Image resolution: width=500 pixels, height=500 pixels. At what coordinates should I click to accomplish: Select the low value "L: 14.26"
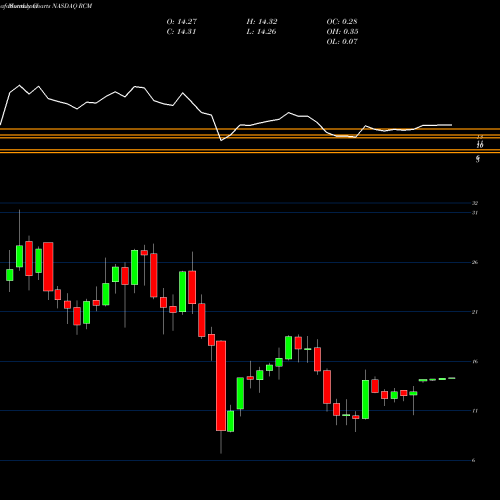pos(261,32)
